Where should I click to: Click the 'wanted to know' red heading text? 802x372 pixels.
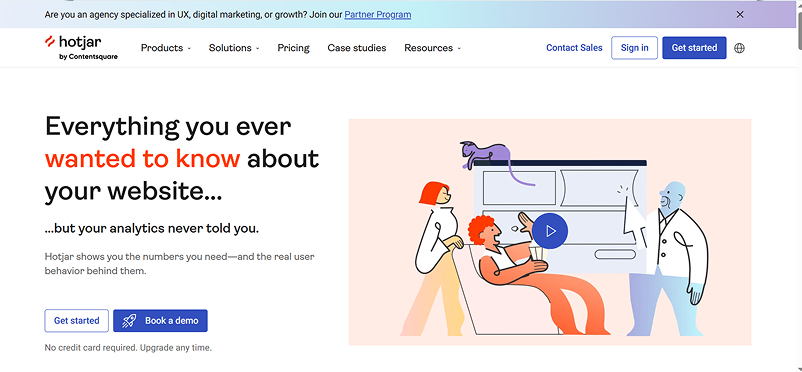tap(142, 159)
